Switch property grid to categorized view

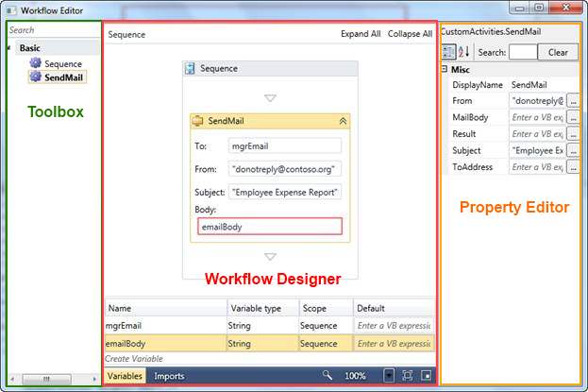(449, 52)
